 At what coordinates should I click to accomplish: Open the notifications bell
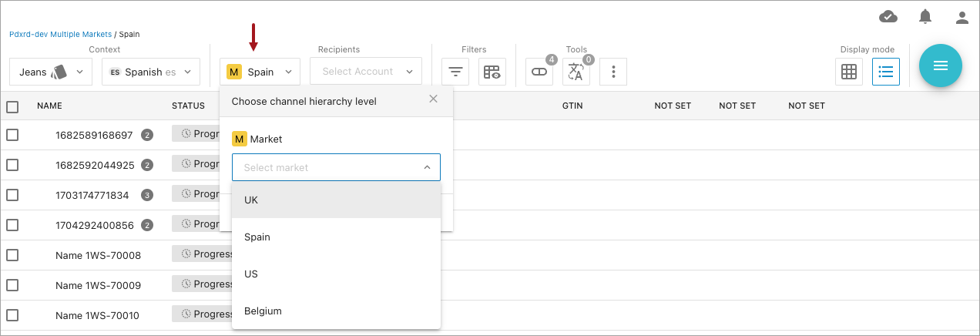925,16
